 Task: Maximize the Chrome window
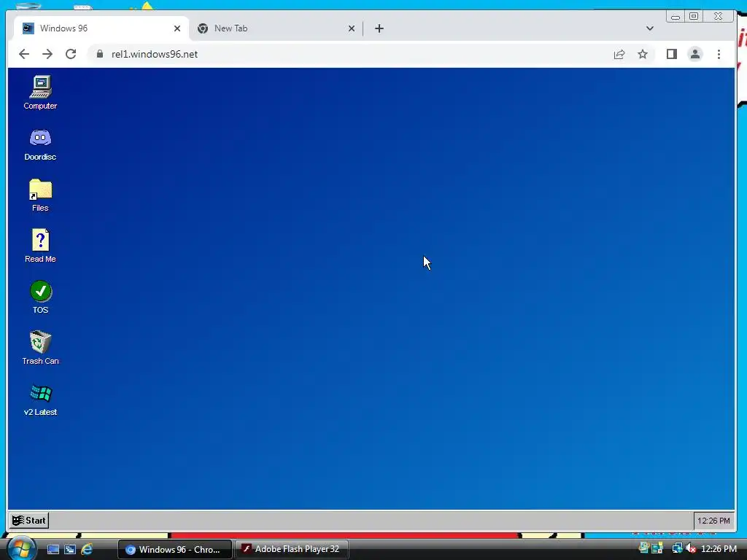[x=694, y=17]
